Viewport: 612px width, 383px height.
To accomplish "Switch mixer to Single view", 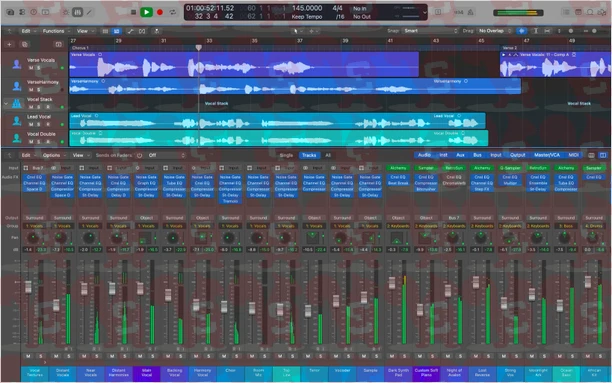I will click(286, 155).
